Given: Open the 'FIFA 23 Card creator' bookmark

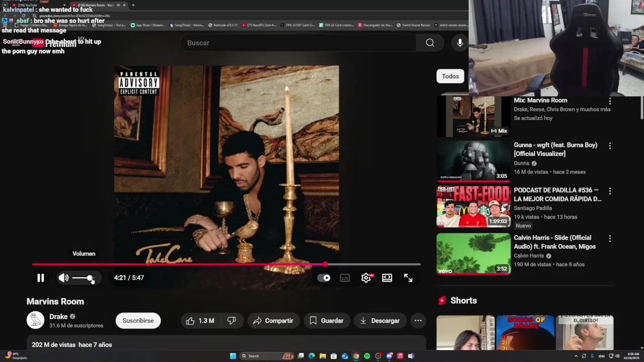Looking at the screenshot, I should pyautogui.click(x=337, y=25).
